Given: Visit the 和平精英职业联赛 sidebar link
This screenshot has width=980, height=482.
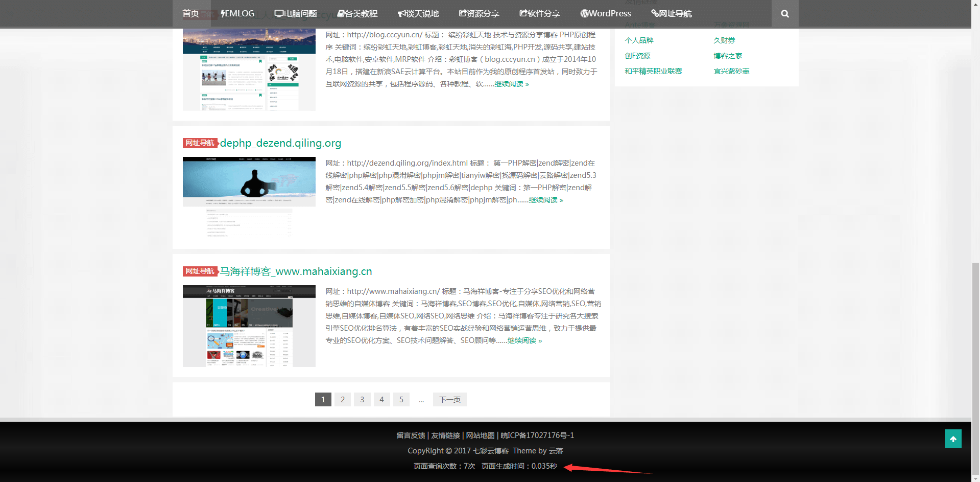Looking at the screenshot, I should [x=653, y=71].
